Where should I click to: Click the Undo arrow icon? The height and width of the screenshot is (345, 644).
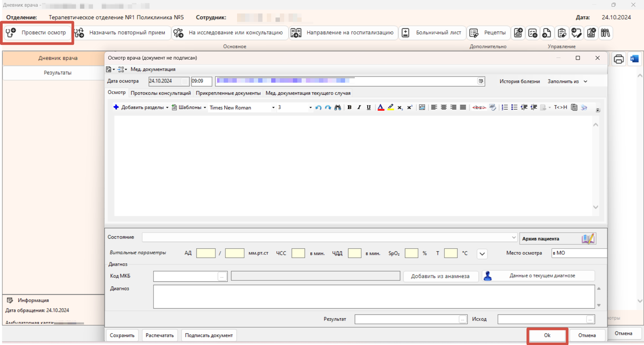click(x=318, y=107)
